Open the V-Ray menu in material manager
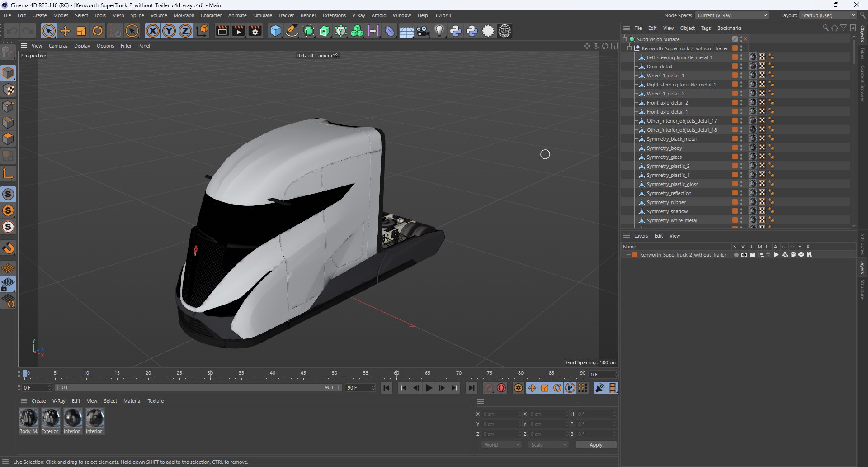The height and width of the screenshot is (467, 868). (59, 401)
